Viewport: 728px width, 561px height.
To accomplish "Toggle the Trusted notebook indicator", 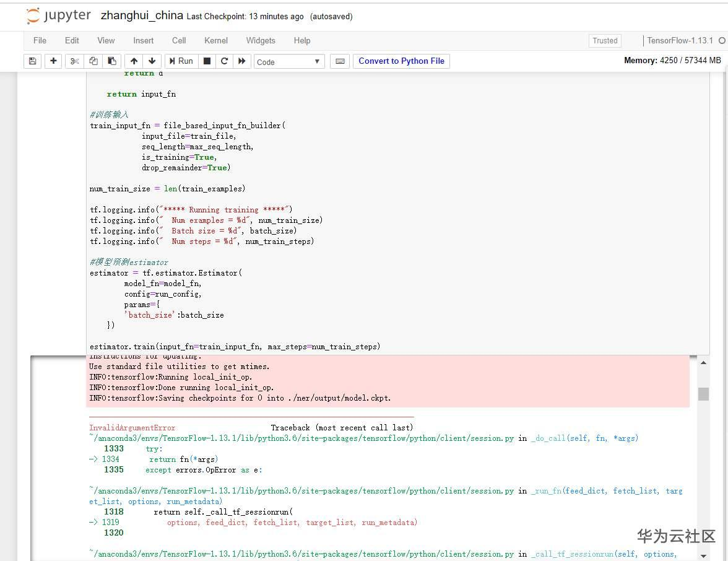I will (x=605, y=41).
